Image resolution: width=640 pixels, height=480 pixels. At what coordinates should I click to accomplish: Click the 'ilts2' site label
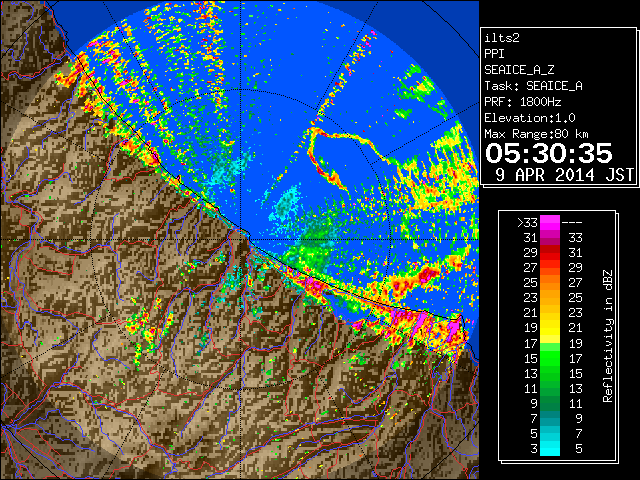point(502,38)
